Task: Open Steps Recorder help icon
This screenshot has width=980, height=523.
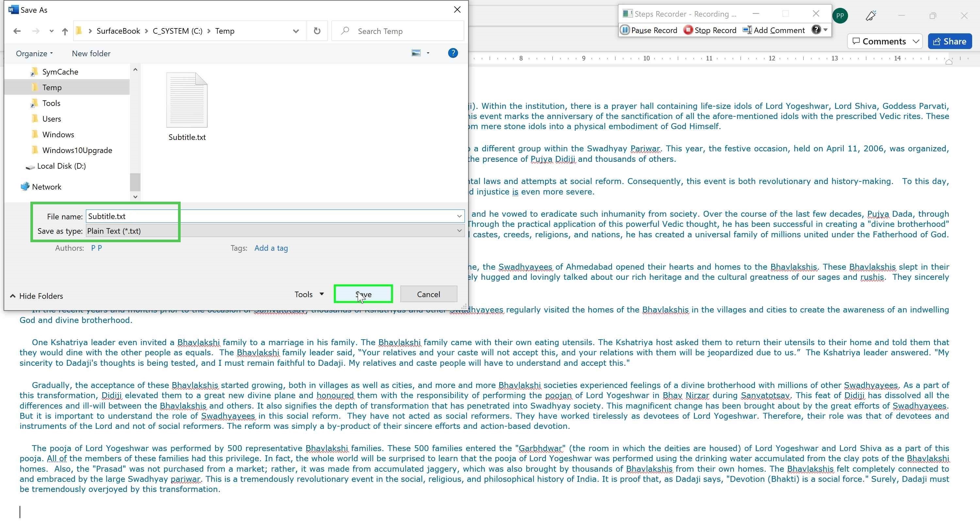Action: coord(816,30)
